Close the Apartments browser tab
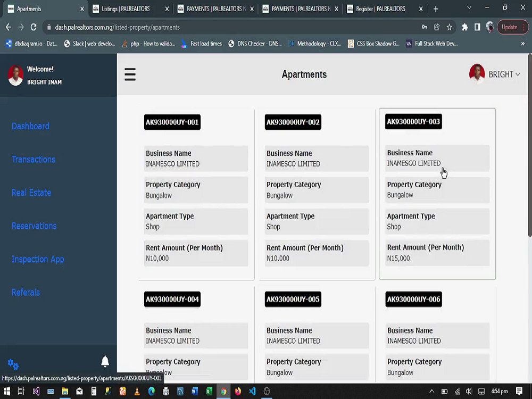This screenshot has width=532, height=399. (82, 9)
